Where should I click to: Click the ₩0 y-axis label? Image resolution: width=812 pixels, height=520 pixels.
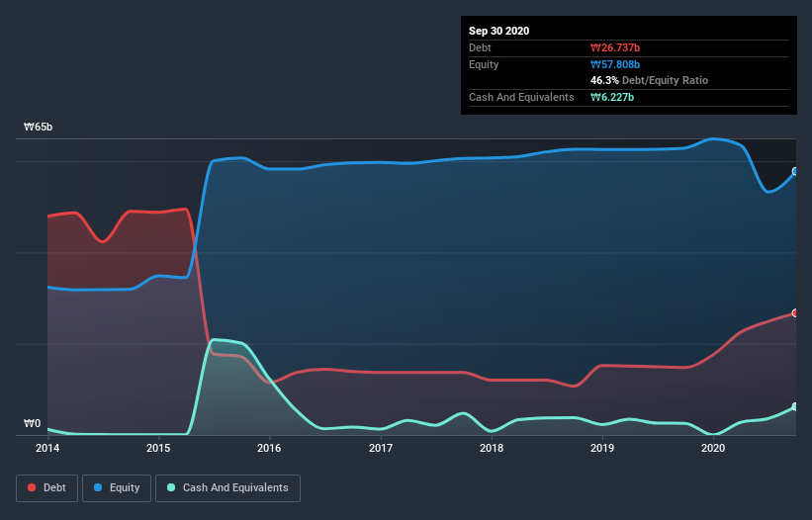point(32,423)
